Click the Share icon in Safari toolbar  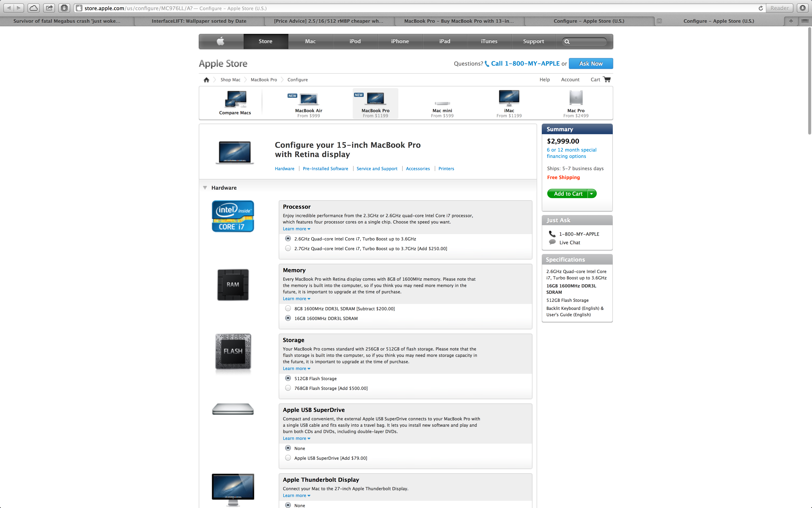(49, 8)
